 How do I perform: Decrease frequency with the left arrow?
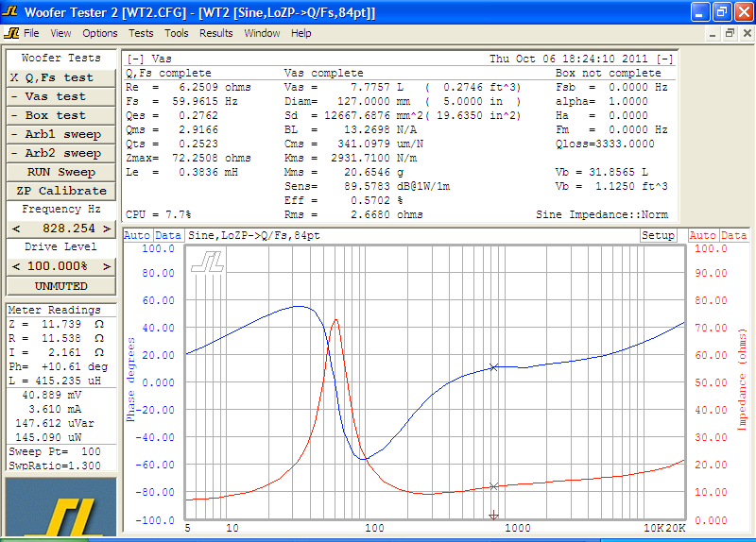(x=16, y=229)
